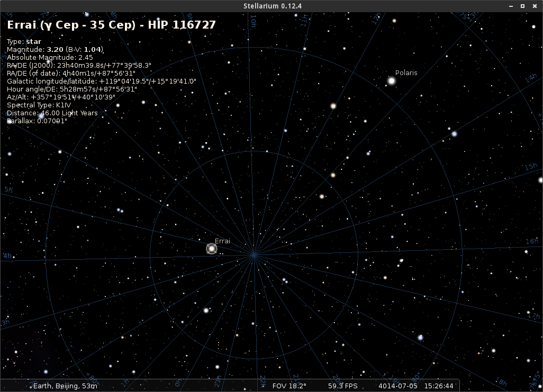Screen dimensions: 543x392
Task: Click the '10h' grid label near the top edge
Action: coord(253,21)
